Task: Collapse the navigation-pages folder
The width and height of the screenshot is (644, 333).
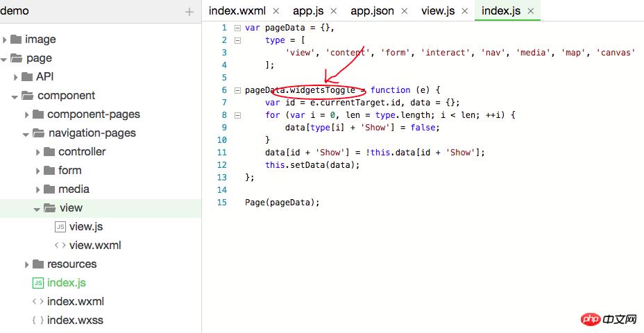Action: click(x=26, y=133)
